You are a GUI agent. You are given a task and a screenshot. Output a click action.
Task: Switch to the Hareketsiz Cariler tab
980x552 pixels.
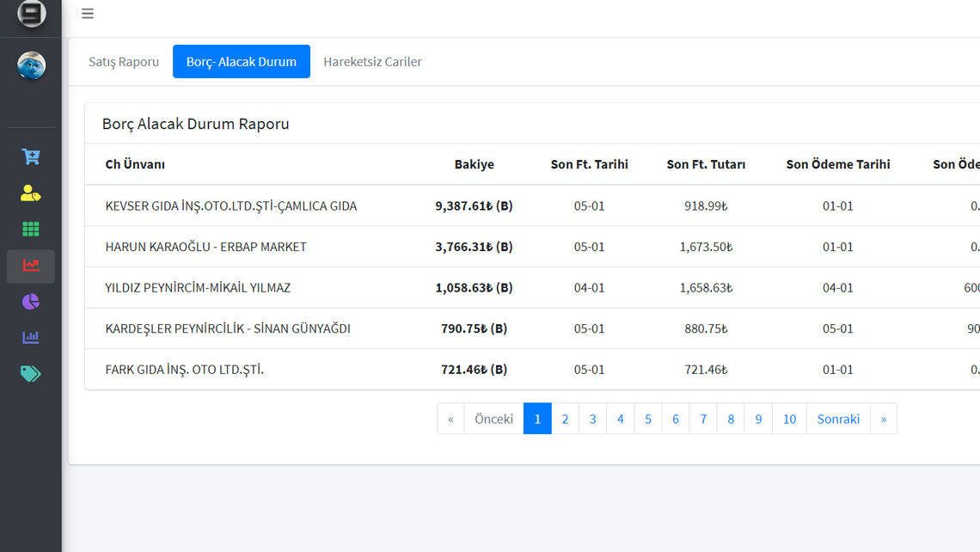[372, 62]
